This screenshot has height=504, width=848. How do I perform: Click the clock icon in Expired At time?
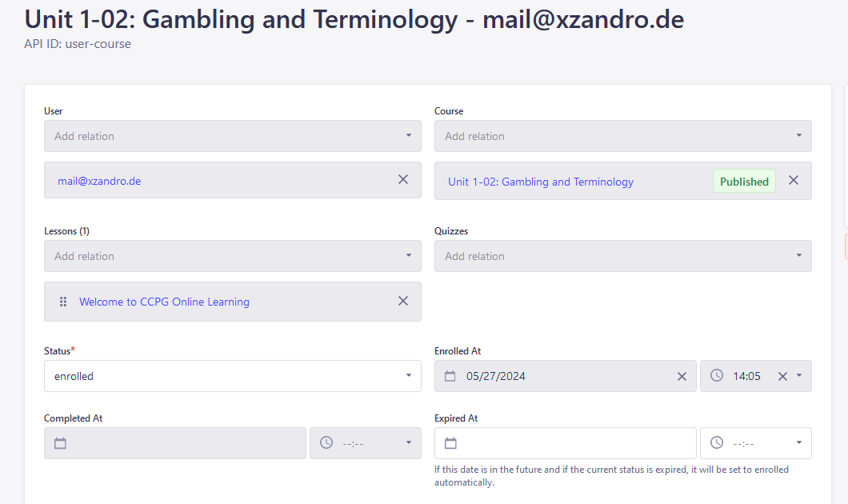click(x=717, y=443)
